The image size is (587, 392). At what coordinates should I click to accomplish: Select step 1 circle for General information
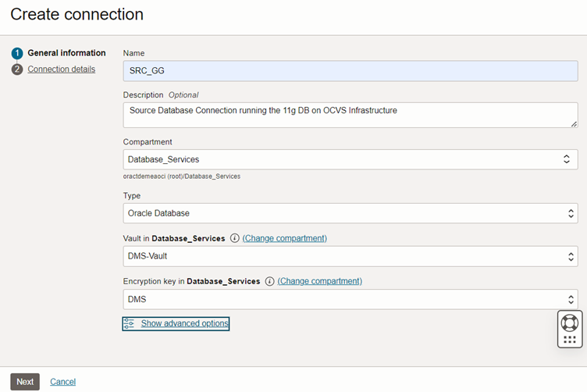(x=17, y=53)
